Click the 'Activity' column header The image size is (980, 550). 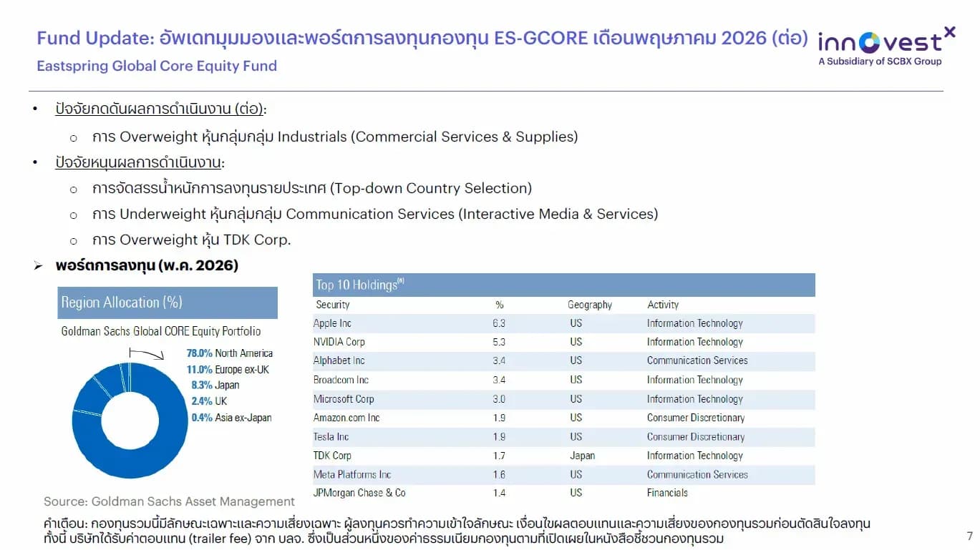pyautogui.click(x=663, y=305)
